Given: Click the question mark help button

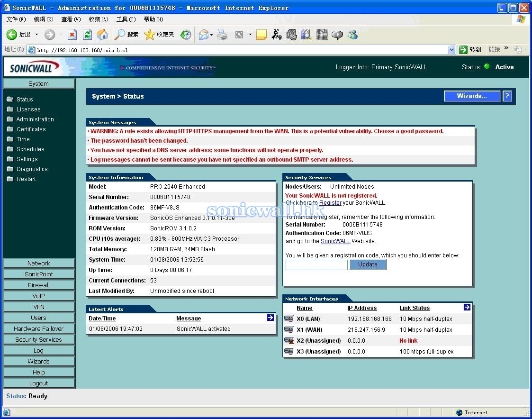Looking at the screenshot, I should click(x=507, y=96).
